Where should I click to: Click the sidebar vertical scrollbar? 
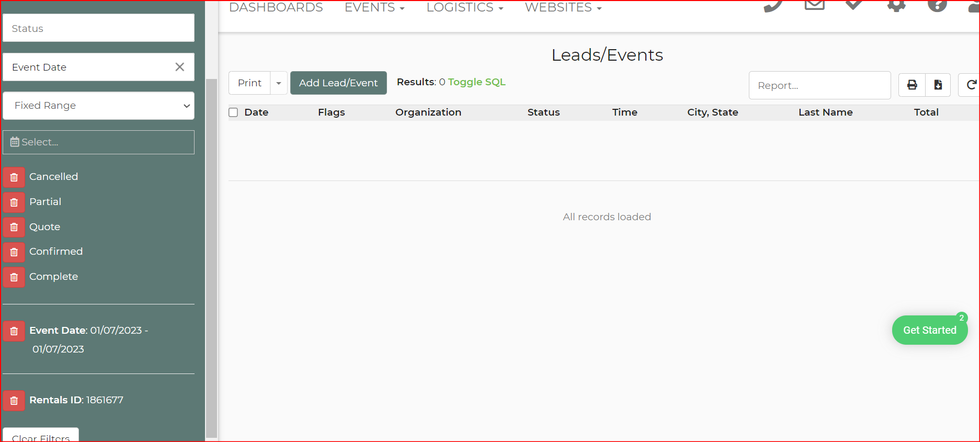[211, 256]
